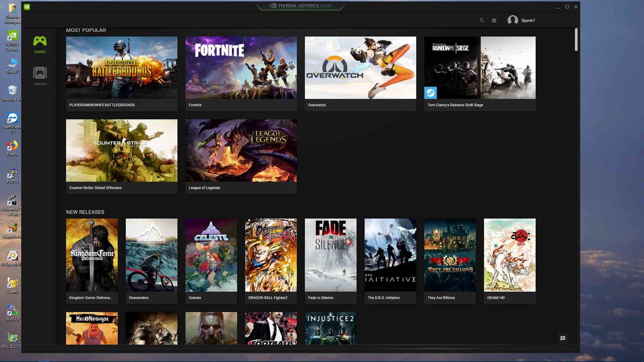Select Kingdom Come: Deliverance cover

[92, 255]
